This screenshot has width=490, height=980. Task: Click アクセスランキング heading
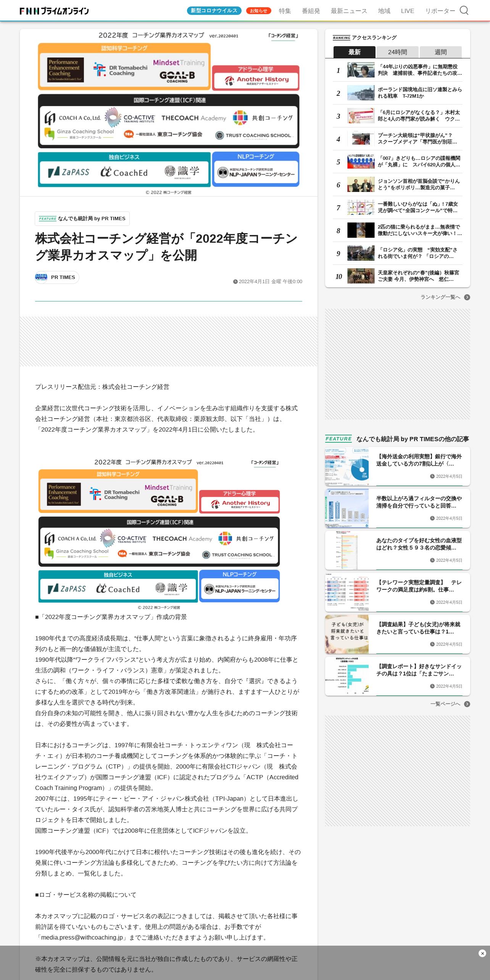374,37
